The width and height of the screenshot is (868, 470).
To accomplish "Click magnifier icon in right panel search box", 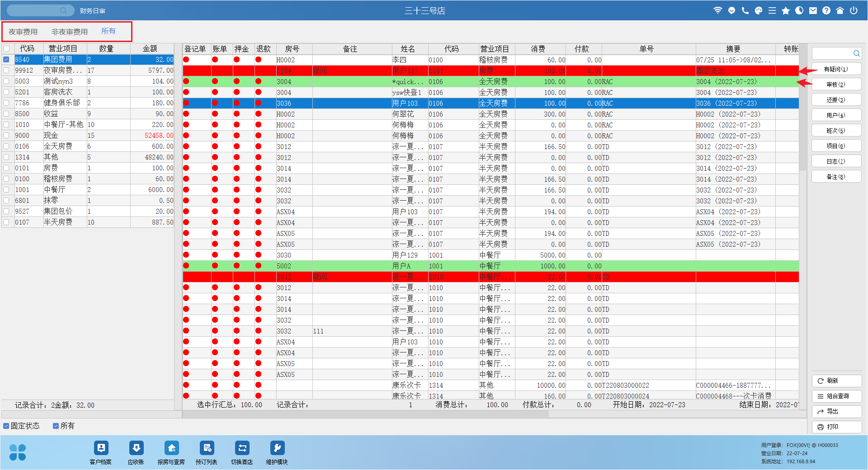I will 856,53.
